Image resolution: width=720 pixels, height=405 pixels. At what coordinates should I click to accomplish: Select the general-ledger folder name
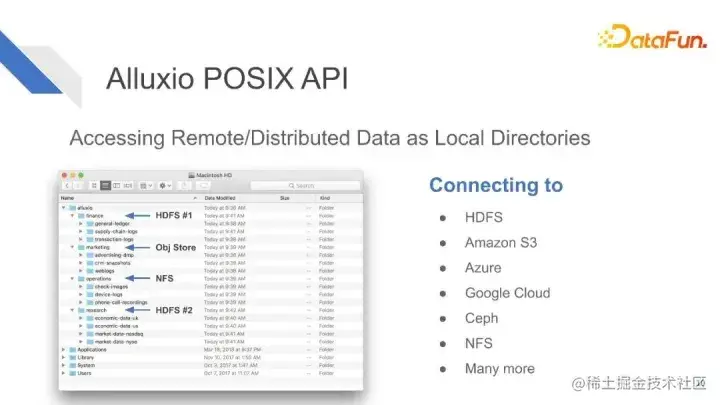(x=112, y=224)
